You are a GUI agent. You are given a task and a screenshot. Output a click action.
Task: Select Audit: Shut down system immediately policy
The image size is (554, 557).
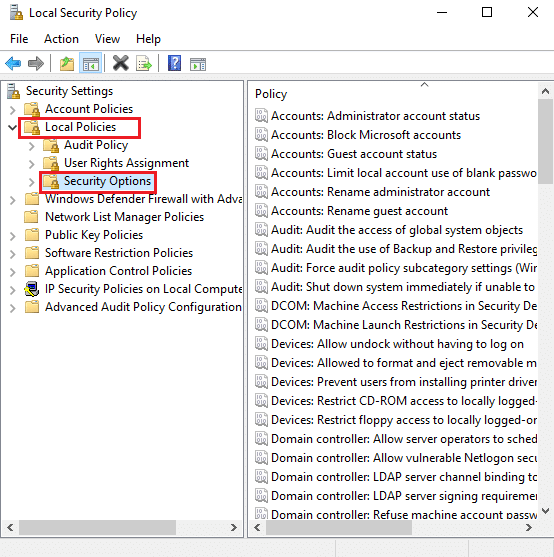pos(403,287)
